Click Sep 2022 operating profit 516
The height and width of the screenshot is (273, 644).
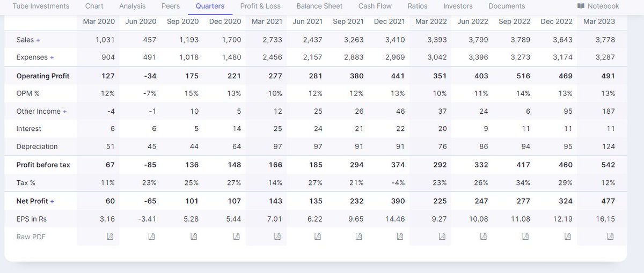[524, 76]
